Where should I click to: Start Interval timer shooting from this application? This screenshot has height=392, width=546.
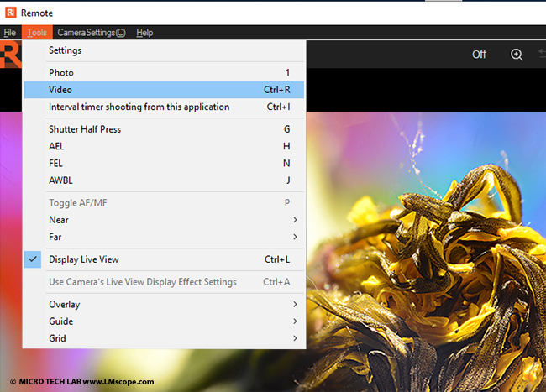164,107
